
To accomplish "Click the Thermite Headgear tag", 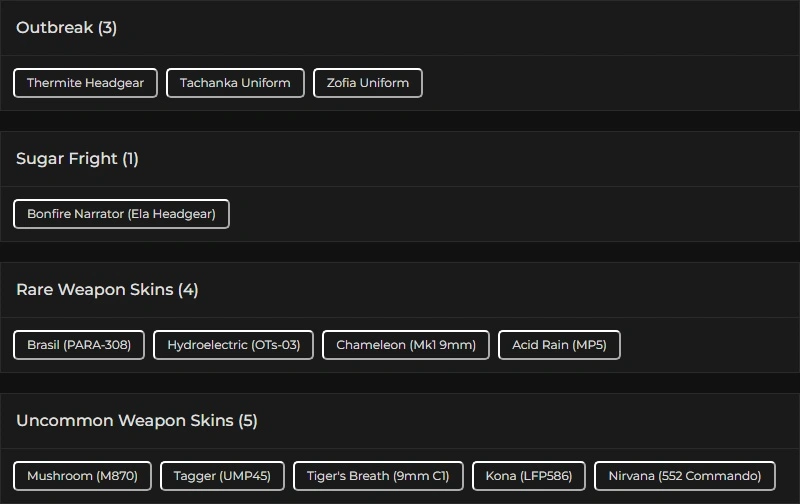I will point(85,83).
